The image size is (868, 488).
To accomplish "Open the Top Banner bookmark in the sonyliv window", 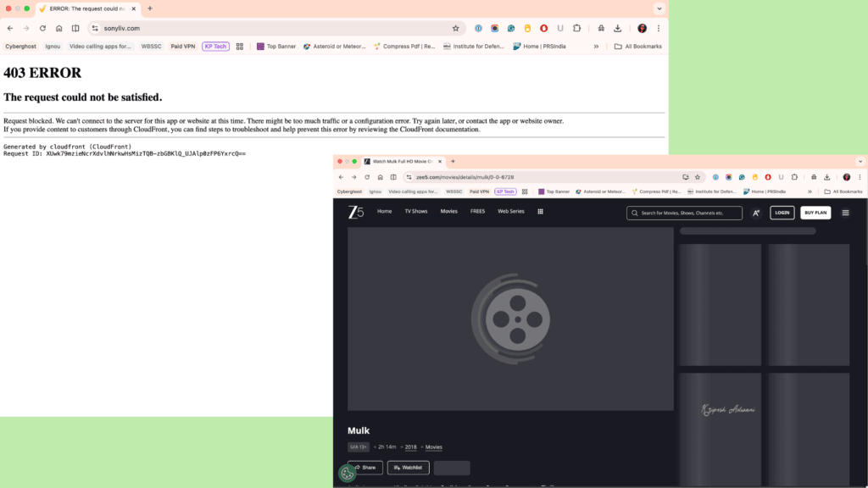I will 276,47.
